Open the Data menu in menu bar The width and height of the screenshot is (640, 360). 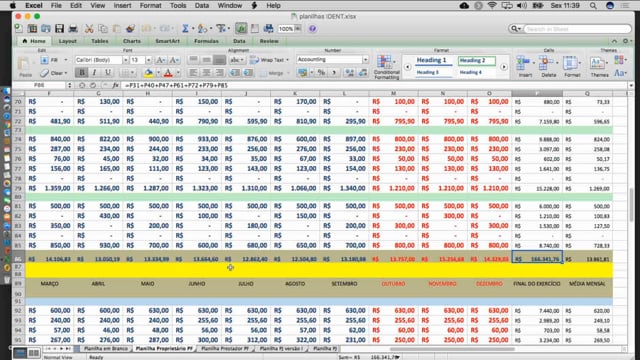click(202, 5)
